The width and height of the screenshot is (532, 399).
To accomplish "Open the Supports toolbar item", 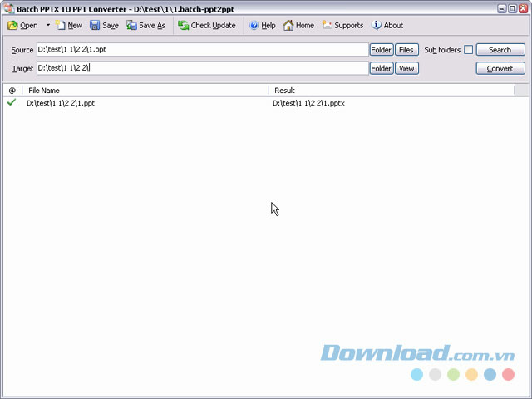I will 342,26.
